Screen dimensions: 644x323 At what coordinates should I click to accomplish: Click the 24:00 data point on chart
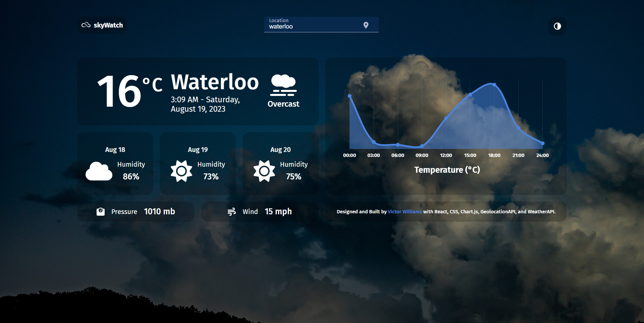coord(542,143)
